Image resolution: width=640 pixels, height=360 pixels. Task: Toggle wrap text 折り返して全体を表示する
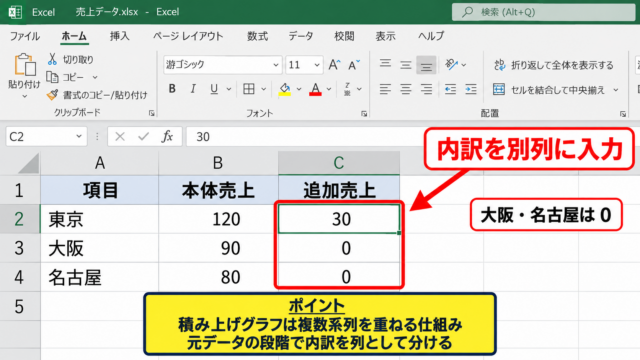[x=554, y=65]
